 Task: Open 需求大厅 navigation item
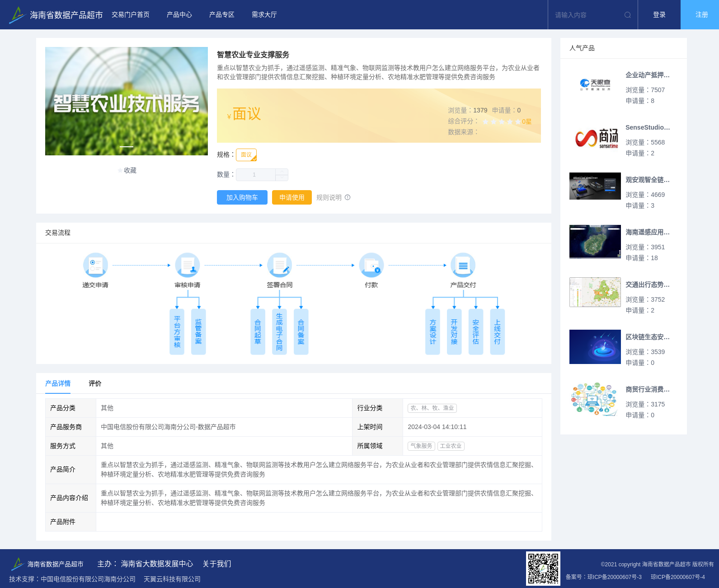click(264, 15)
